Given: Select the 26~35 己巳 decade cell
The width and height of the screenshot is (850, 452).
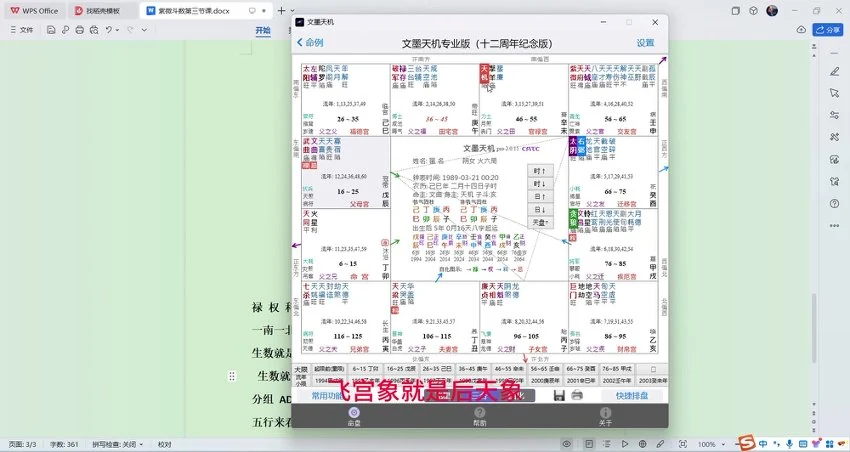Looking at the screenshot, I should (436, 369).
